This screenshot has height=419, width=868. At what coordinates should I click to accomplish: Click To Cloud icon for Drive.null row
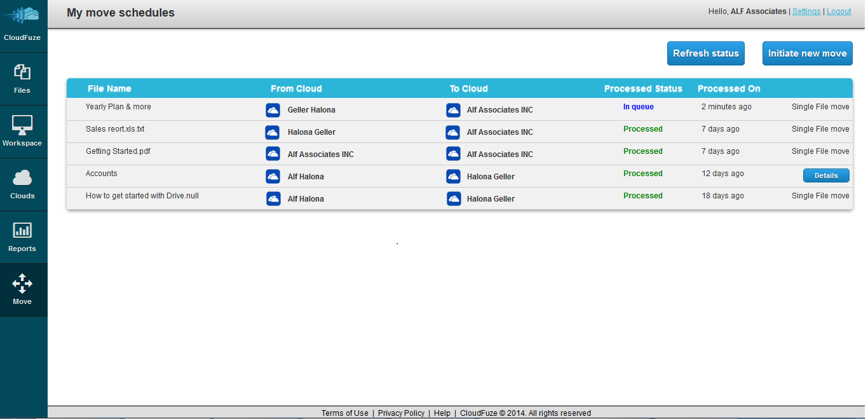click(453, 199)
